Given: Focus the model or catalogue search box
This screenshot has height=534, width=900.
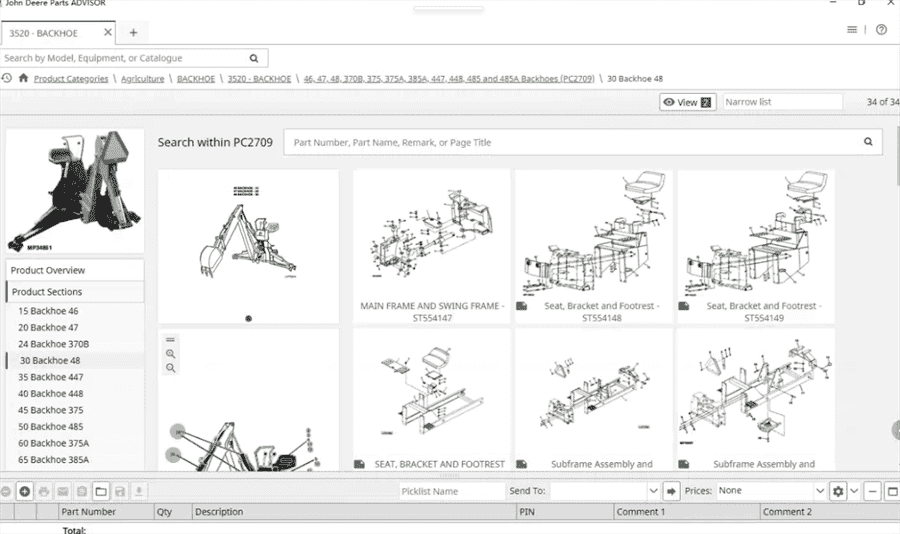Looking at the screenshot, I should (x=124, y=58).
